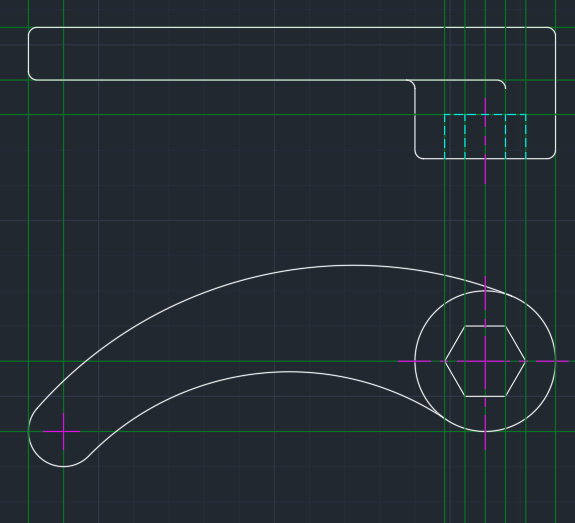This screenshot has height=523, width=575.
Task: Select the long top edge of the side-view bar
Action: click(x=292, y=27)
